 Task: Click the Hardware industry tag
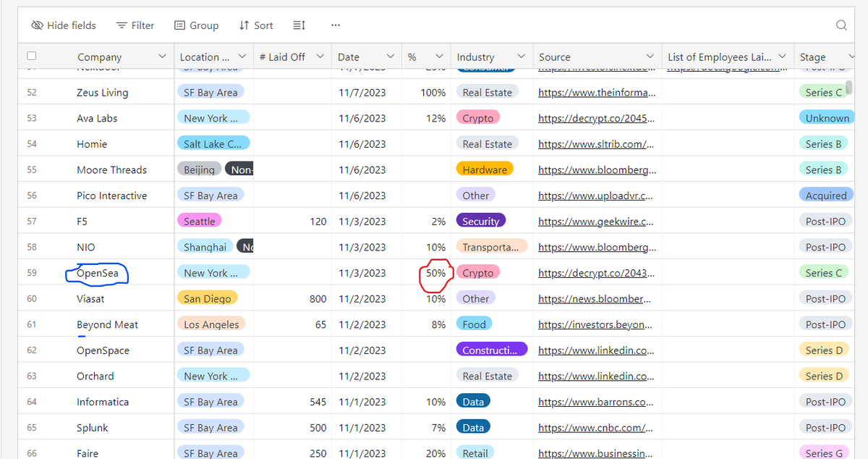[484, 169]
